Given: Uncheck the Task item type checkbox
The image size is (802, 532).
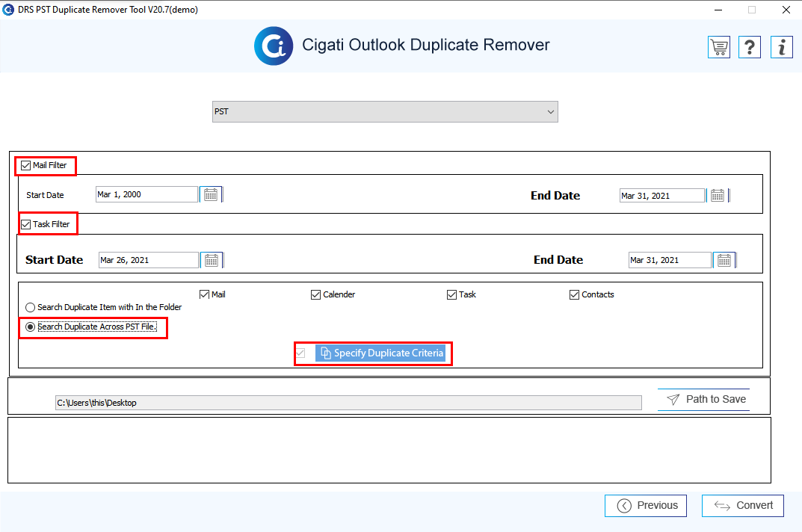Looking at the screenshot, I should 451,294.
